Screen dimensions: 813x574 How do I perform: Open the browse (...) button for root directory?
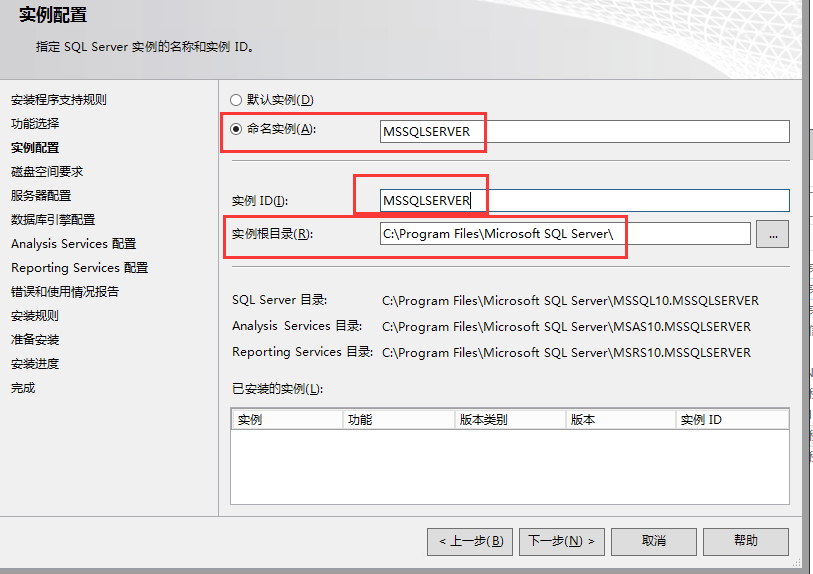point(773,234)
